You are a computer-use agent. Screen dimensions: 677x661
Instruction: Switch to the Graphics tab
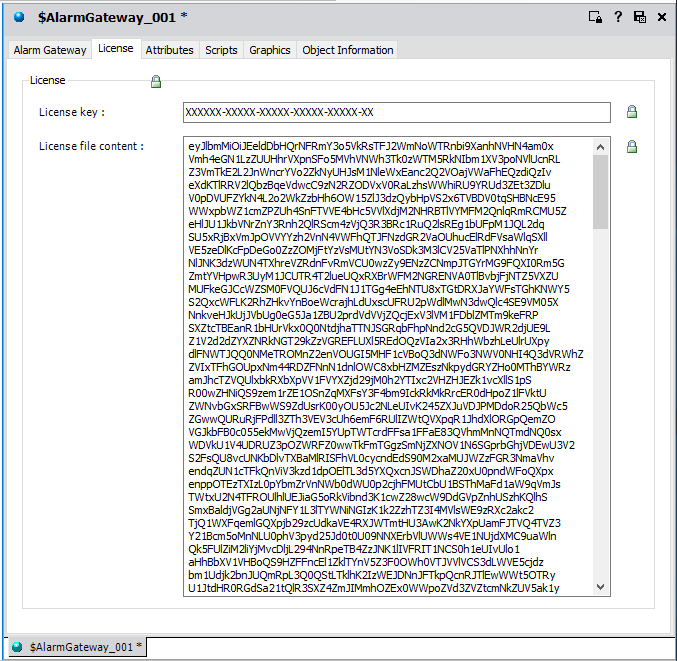click(269, 50)
